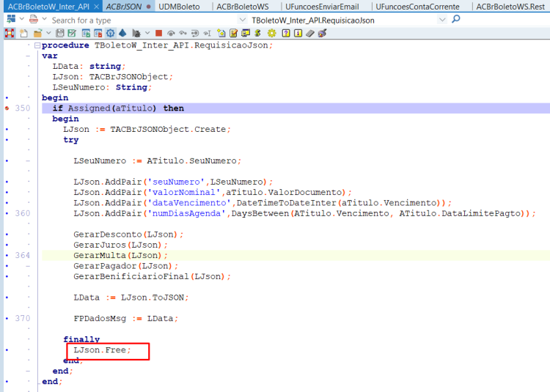The image size is (550, 392).
Task: Open the type search dropdown arrow
Action: 242,20
